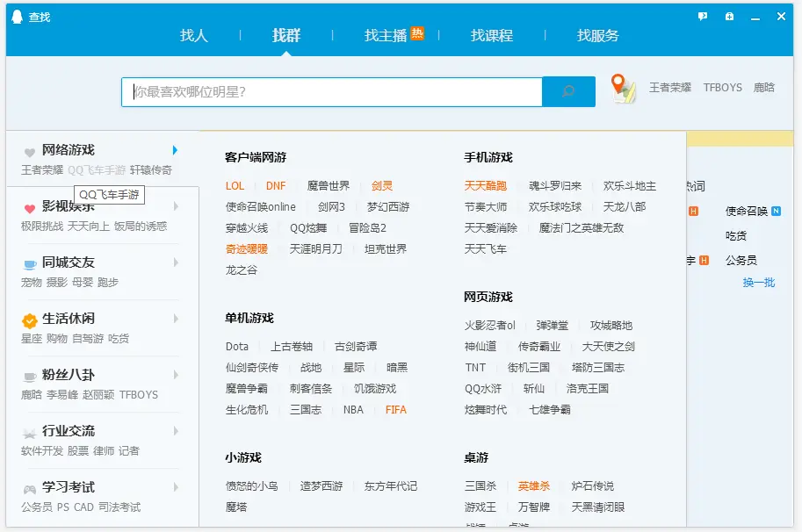Click the gamepad icon beside 学习考试

point(30,489)
